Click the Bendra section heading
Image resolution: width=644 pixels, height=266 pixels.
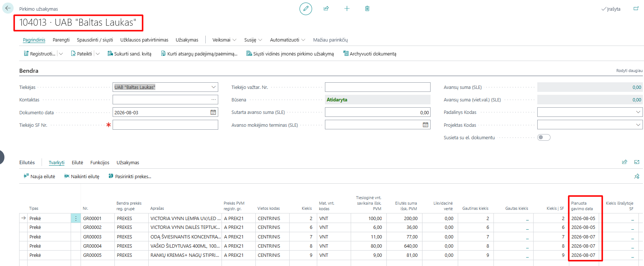[x=29, y=71]
